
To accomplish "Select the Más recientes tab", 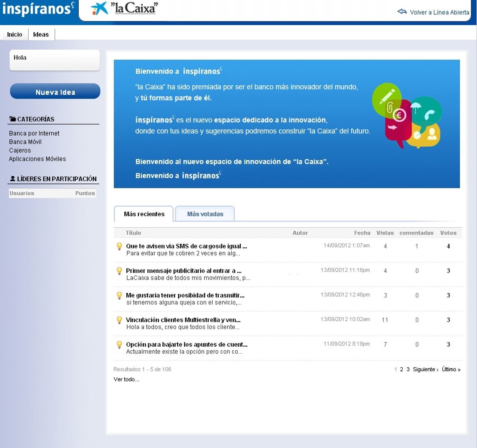I will (x=144, y=214).
